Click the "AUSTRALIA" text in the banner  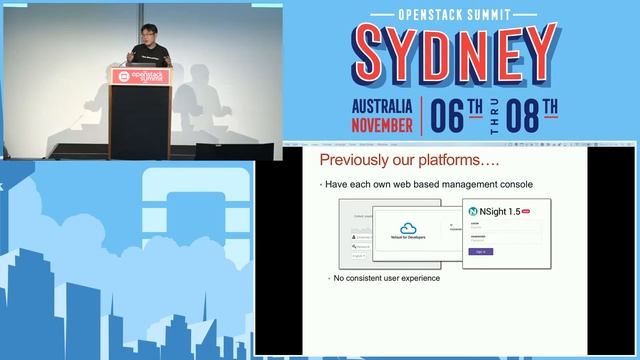pyautogui.click(x=382, y=107)
